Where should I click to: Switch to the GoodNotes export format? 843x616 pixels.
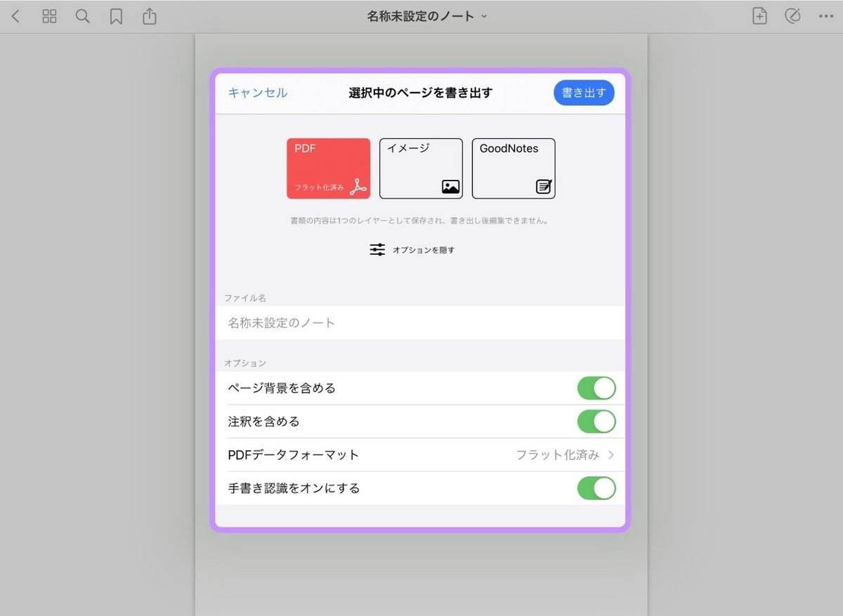click(x=514, y=168)
